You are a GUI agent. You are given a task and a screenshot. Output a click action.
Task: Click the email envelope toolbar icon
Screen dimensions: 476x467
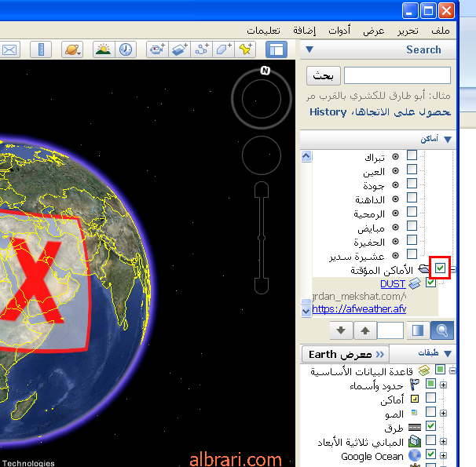coord(9,49)
